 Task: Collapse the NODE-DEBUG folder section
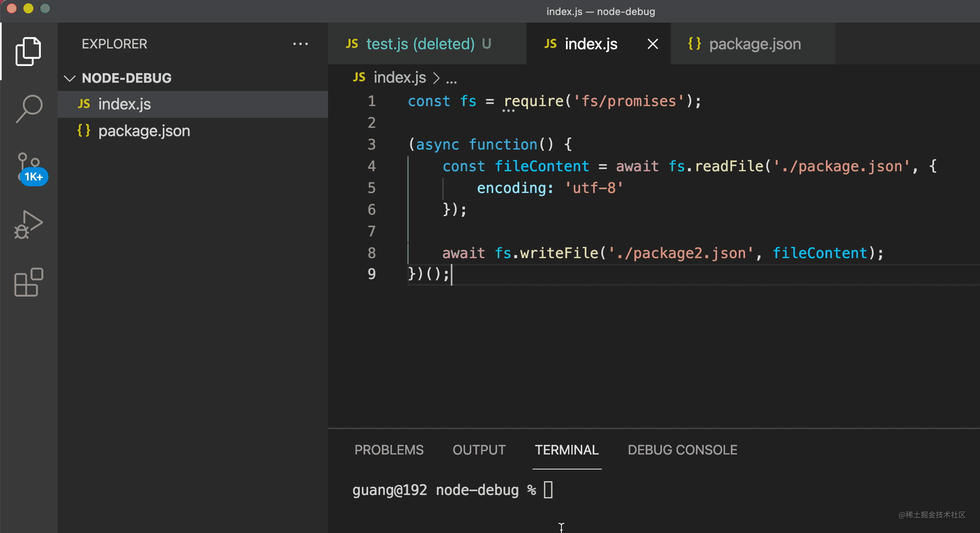pos(70,78)
